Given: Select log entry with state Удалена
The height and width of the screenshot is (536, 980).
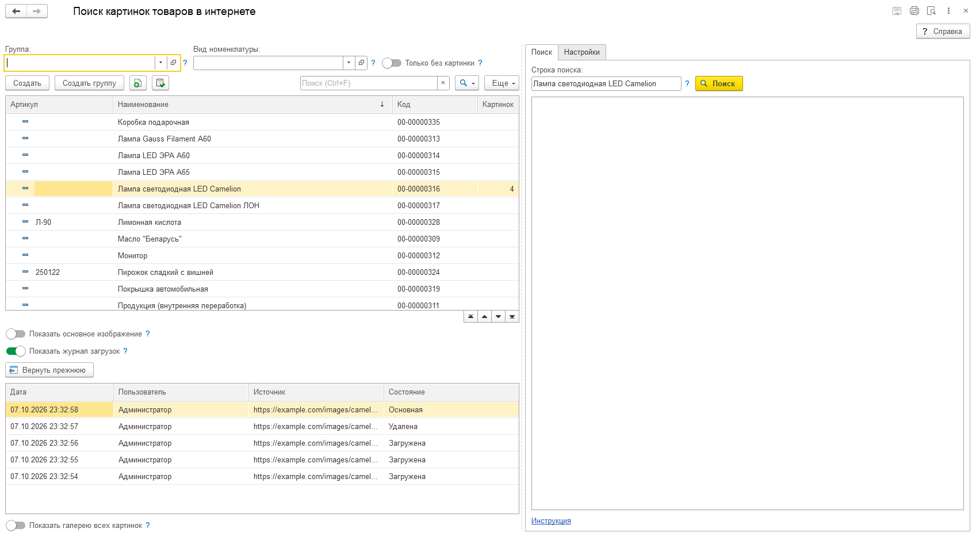Looking at the screenshot, I should point(262,427).
